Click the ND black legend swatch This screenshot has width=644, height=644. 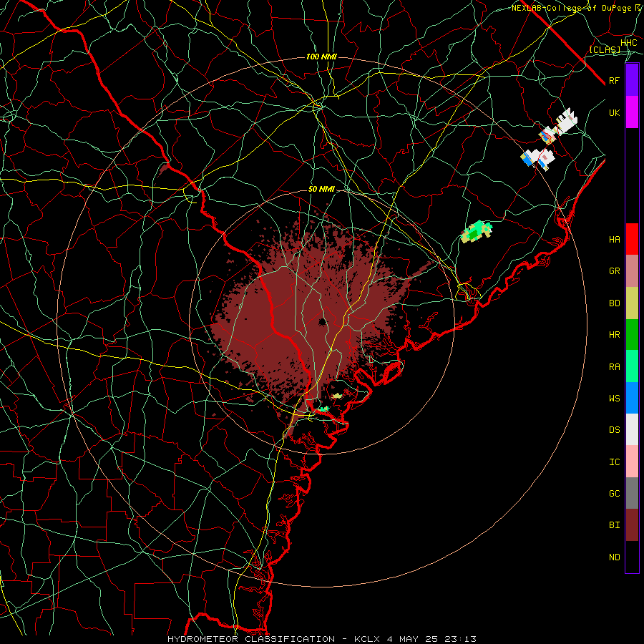(x=632, y=557)
